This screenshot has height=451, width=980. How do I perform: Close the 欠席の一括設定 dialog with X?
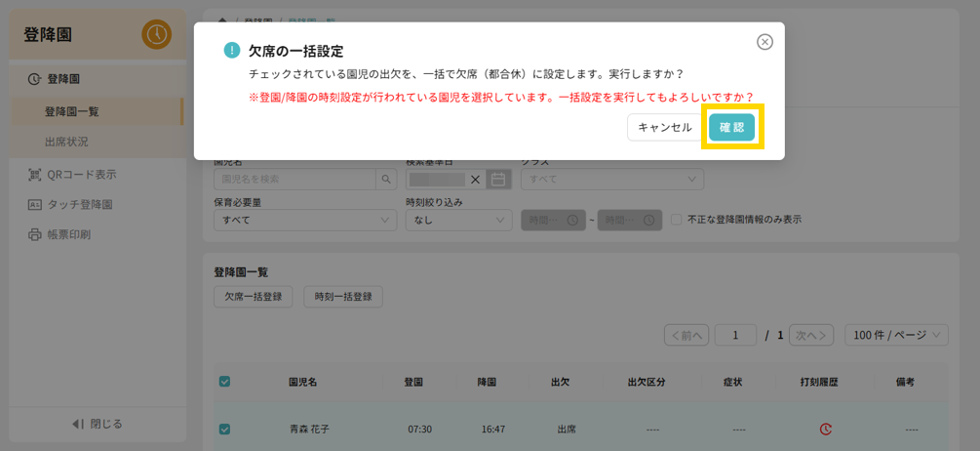pyautogui.click(x=764, y=42)
